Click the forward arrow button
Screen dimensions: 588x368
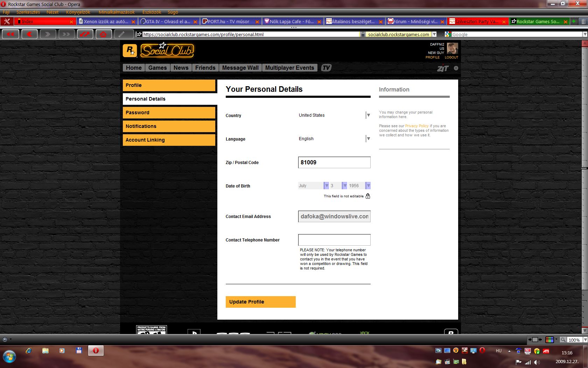[48, 34]
